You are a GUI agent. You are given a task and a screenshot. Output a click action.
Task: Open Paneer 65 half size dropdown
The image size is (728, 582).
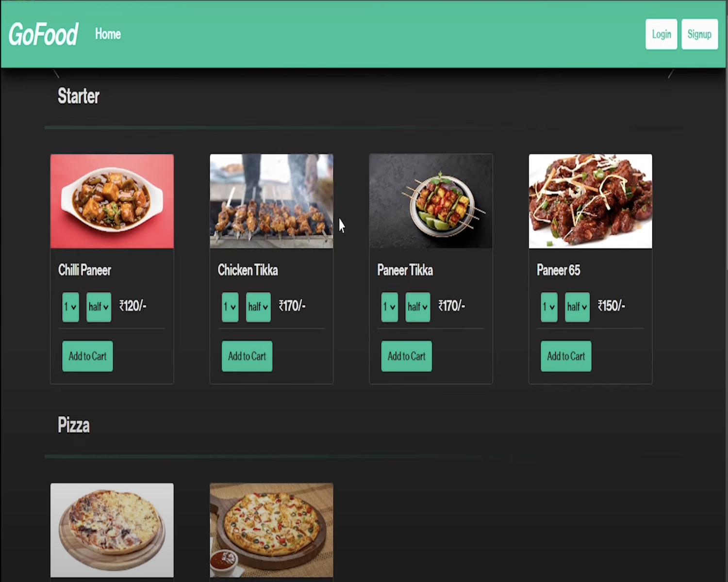[x=577, y=307]
